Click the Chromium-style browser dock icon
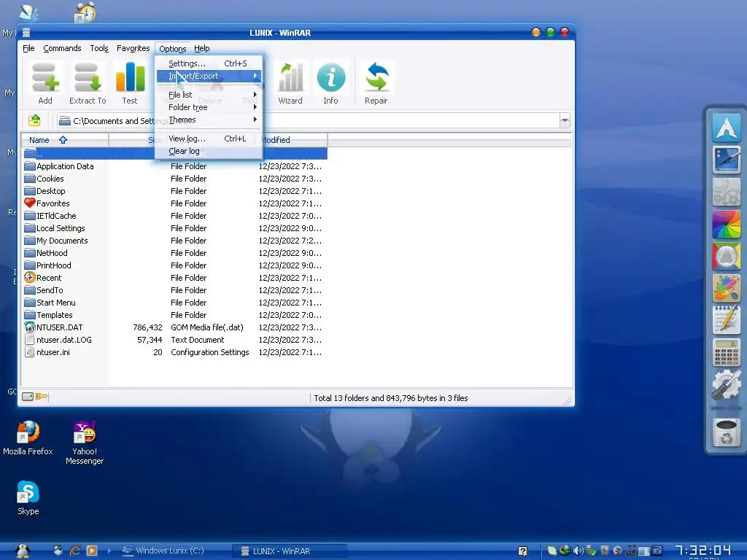This screenshot has width=747, height=560. pos(727,256)
